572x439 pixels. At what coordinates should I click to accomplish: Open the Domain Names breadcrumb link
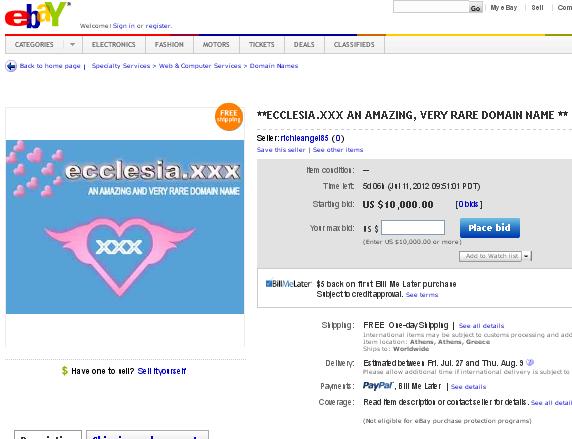pos(274,66)
